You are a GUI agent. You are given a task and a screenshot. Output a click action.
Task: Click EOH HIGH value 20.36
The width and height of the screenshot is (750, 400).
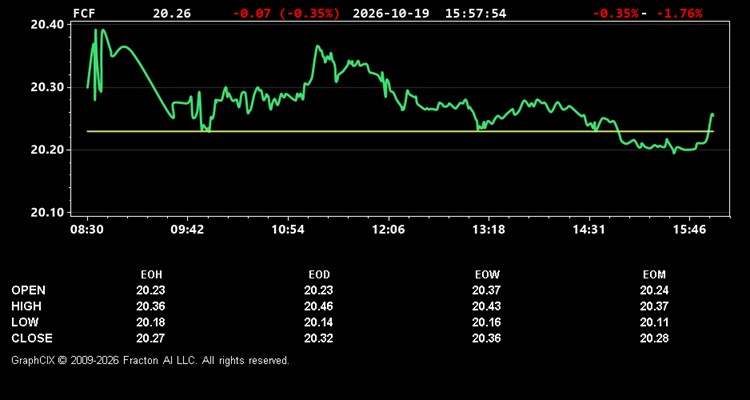pos(151,306)
